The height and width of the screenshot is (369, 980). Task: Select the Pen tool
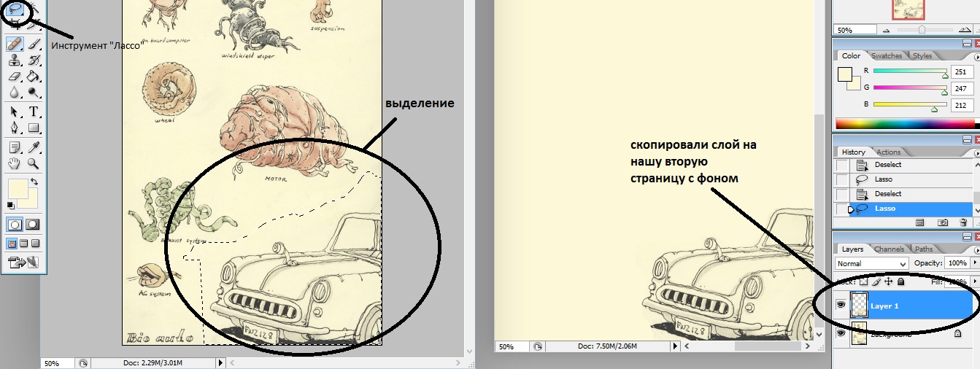[14, 128]
